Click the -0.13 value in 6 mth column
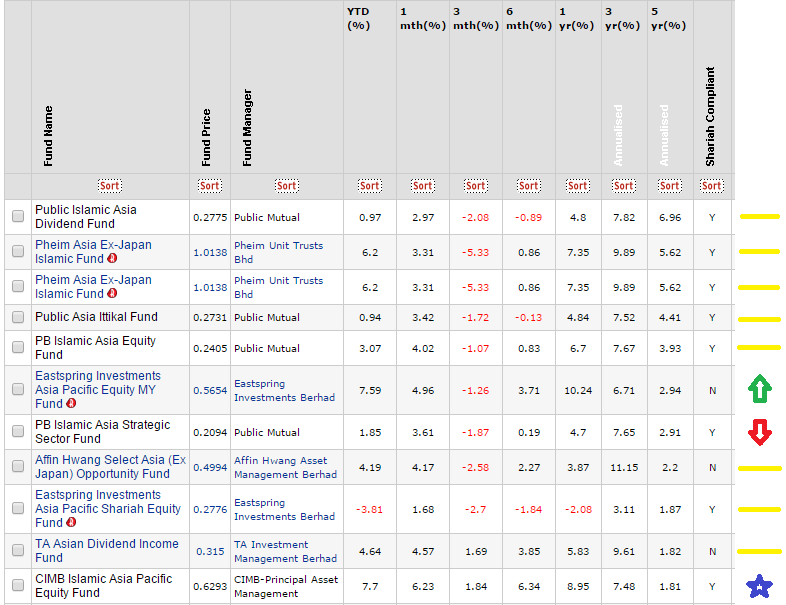 [x=528, y=317]
